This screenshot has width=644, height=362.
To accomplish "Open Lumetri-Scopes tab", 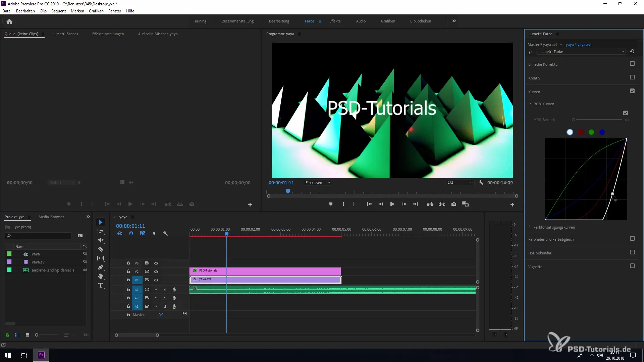I will (x=65, y=34).
